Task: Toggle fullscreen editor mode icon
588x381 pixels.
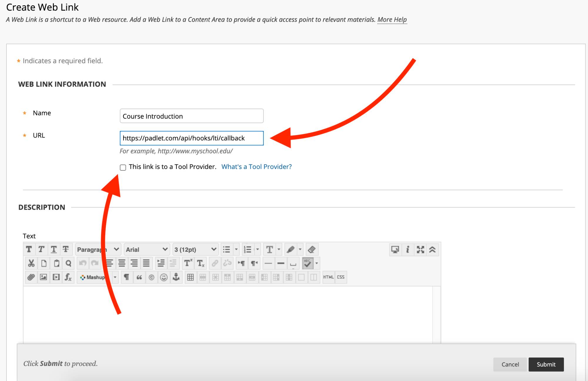Action: click(420, 250)
